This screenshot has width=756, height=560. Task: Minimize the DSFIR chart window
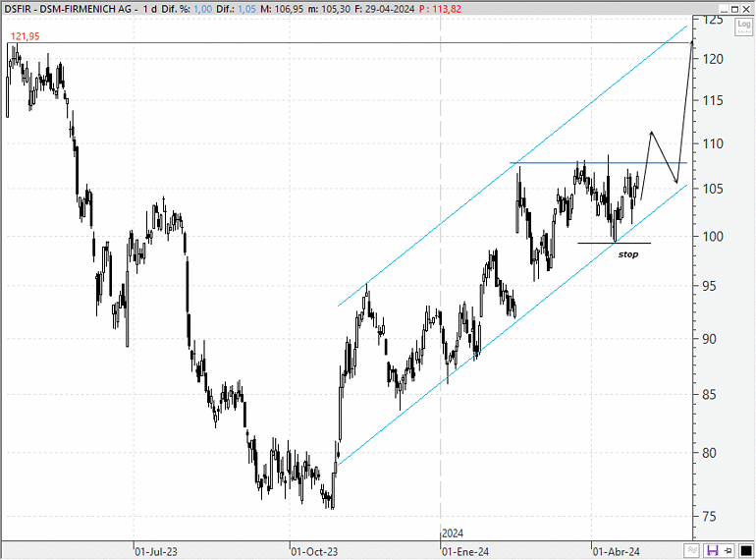pos(724,9)
